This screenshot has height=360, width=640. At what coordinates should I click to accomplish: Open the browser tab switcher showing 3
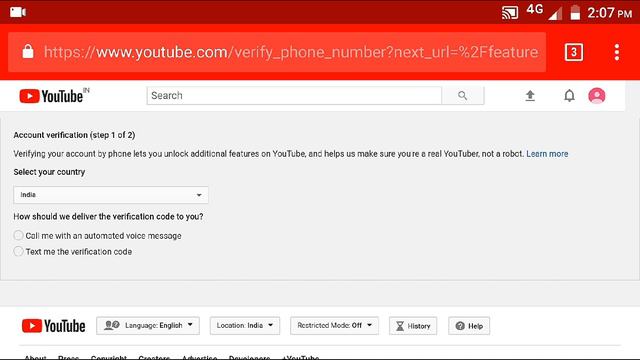pos(573,52)
